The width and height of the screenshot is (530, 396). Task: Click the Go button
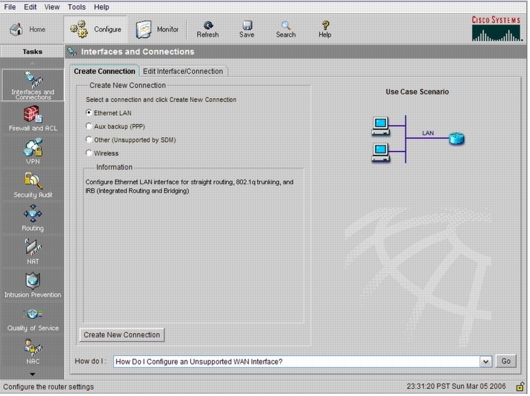pos(507,362)
